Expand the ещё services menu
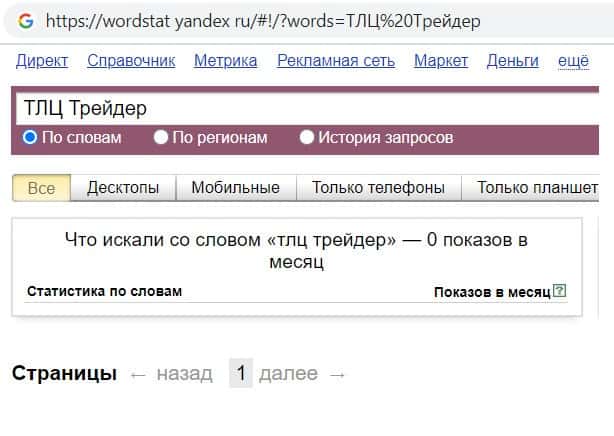 click(x=573, y=61)
